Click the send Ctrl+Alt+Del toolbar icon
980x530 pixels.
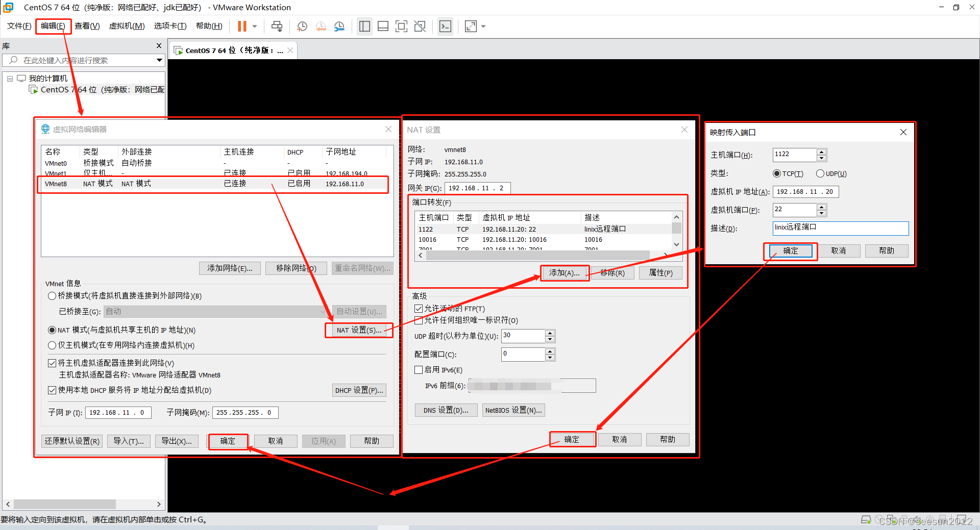coord(277,27)
